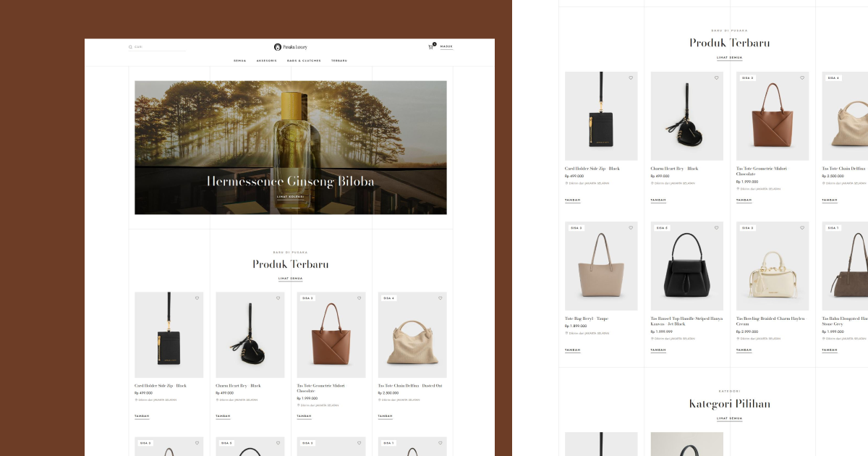This screenshot has width=868, height=456.
Task: Click location pin under Tas Bowling Braided price
Action: [x=738, y=338]
